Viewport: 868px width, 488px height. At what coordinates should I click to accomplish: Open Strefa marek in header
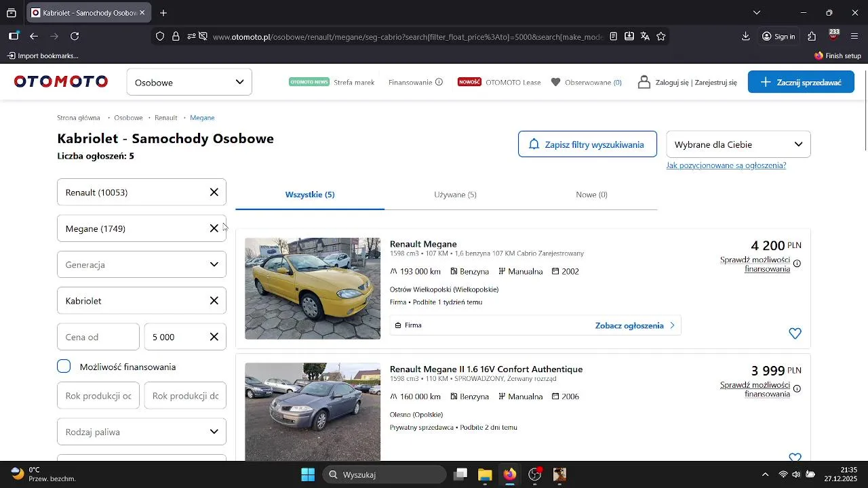[x=354, y=82]
